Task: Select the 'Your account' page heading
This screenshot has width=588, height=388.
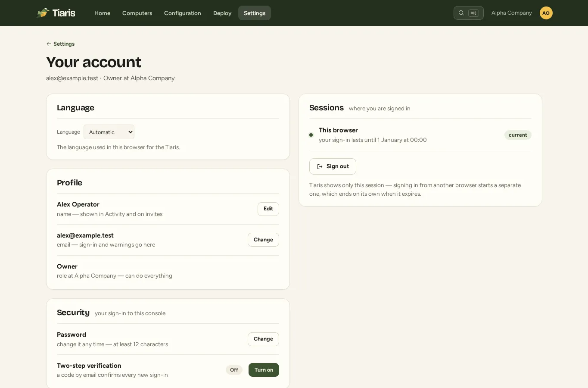Action: click(x=93, y=62)
